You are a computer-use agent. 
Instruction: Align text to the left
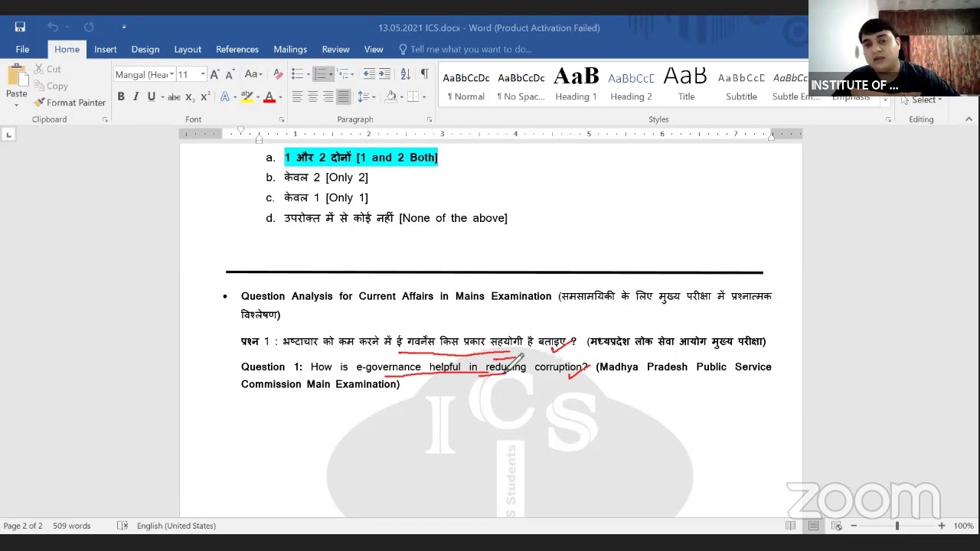pos(297,97)
